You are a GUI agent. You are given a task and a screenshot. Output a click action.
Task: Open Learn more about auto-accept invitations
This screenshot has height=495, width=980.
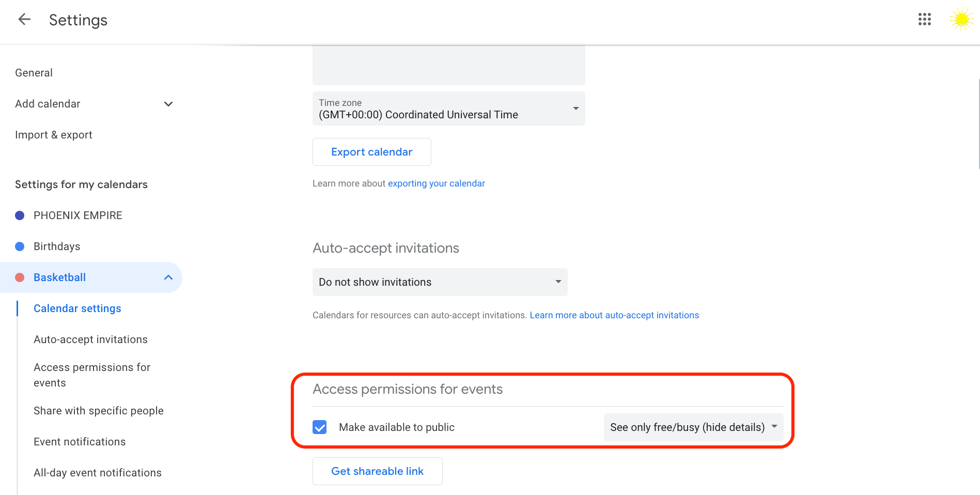614,315
